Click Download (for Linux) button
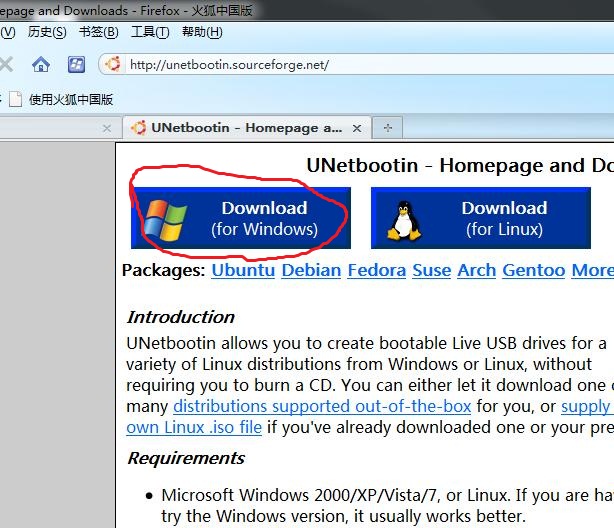Screen dimensions: 614x528 point(481,218)
